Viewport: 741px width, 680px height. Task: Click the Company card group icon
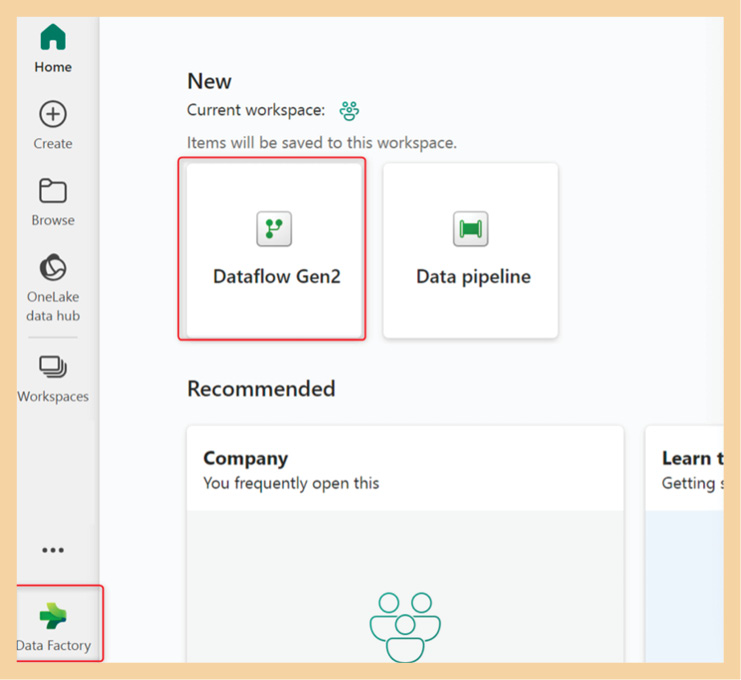(405, 627)
